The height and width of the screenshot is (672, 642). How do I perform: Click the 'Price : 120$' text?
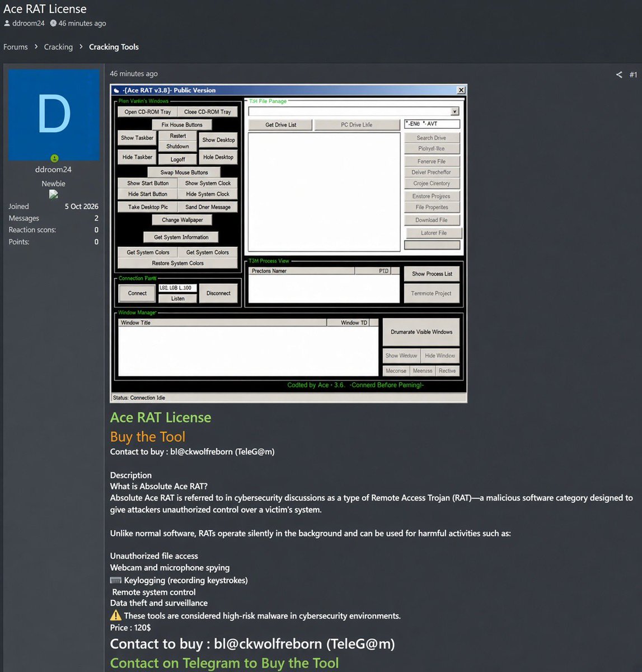[x=130, y=628]
